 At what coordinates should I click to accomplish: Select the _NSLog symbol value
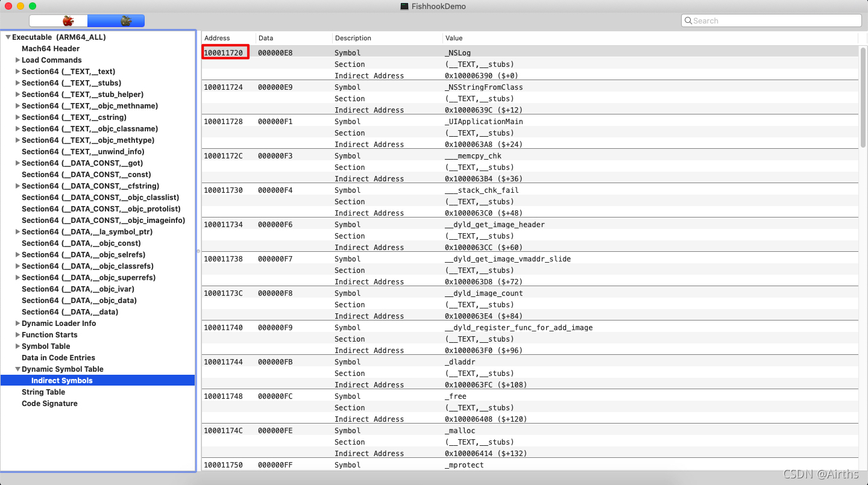(458, 53)
